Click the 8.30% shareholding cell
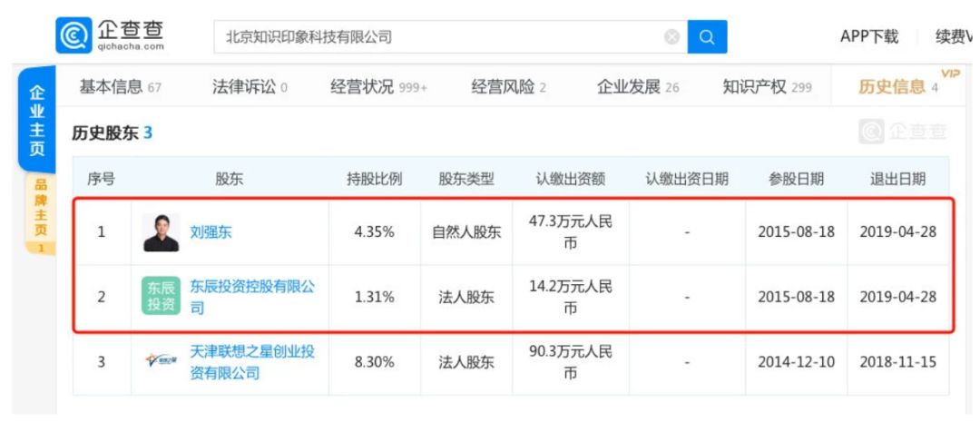Screen dimensions: 980x422 tap(375, 362)
